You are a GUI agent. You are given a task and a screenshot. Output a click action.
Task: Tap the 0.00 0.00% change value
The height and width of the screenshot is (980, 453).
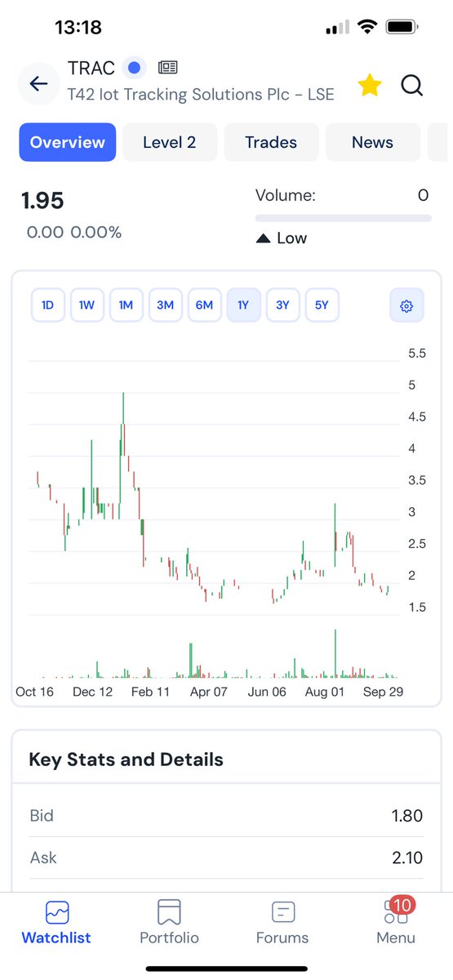74,233
